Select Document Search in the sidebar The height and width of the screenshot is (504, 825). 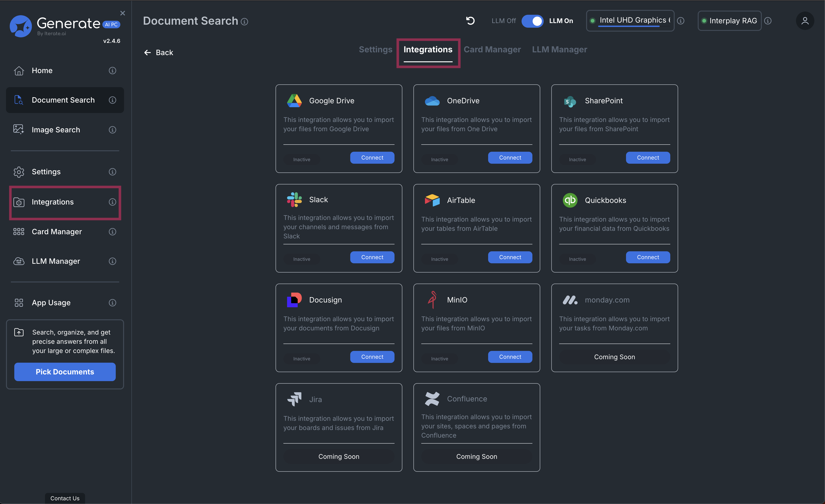point(65,100)
